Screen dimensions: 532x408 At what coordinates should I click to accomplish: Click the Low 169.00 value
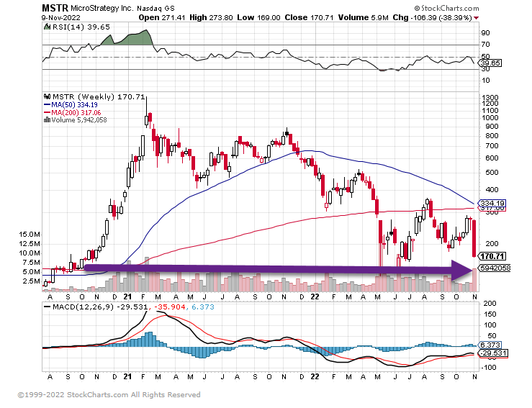pyautogui.click(x=258, y=18)
